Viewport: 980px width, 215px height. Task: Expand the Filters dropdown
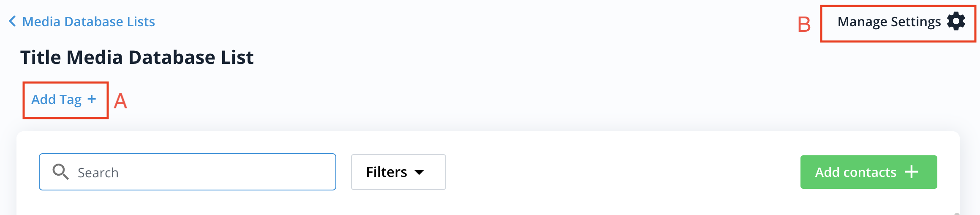398,172
